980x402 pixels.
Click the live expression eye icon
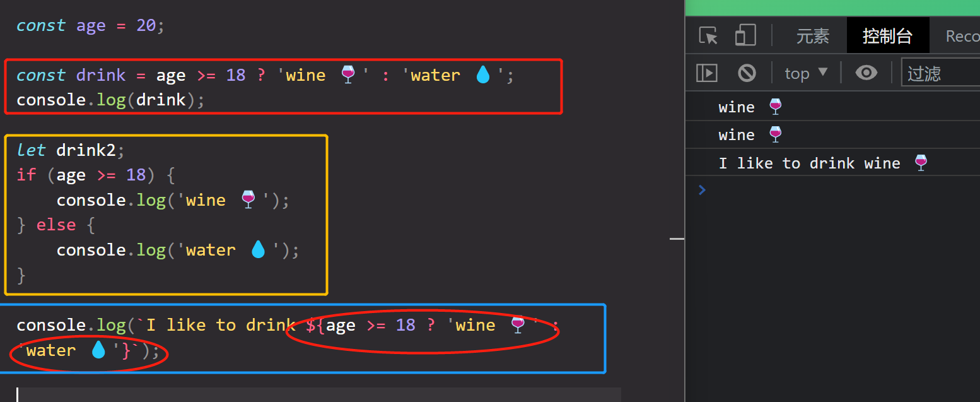[x=866, y=73]
